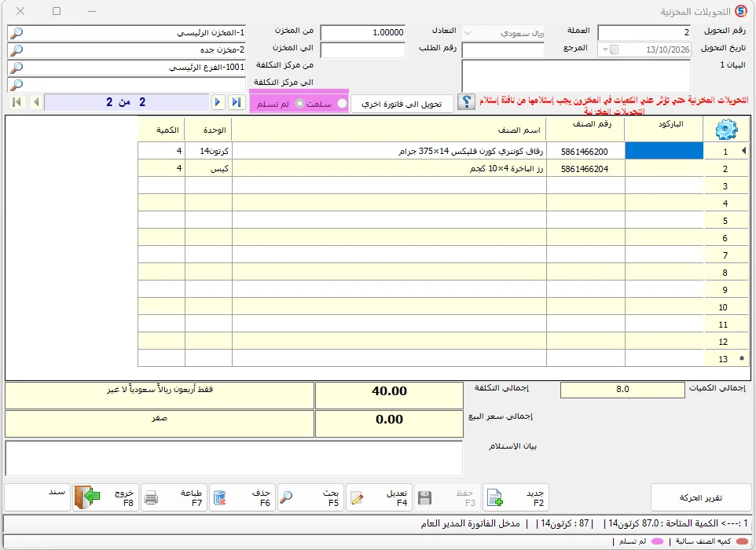Open the lookup for الى المخزن warehouse

click(x=17, y=50)
